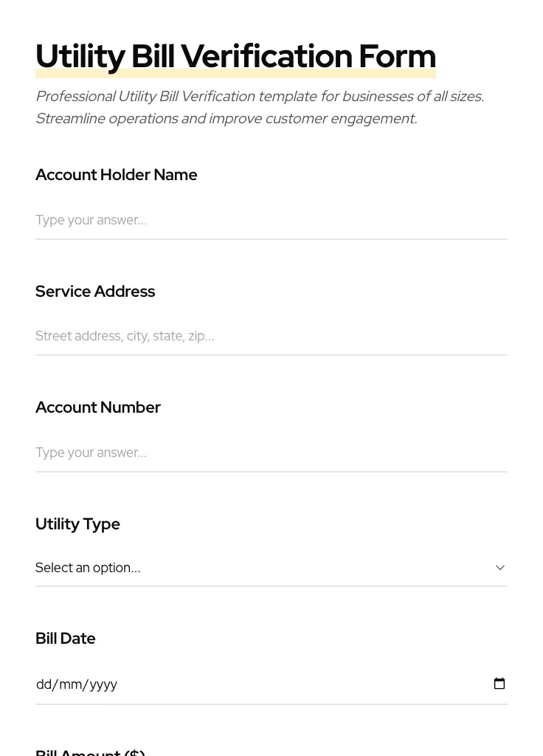Click the italic form description text
This screenshot has height=756, width=543.
[x=260, y=107]
